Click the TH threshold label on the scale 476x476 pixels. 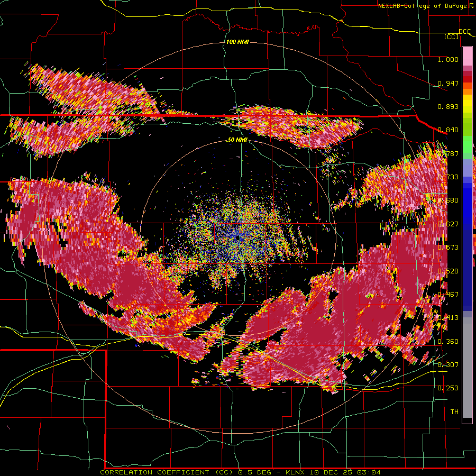[454, 411]
